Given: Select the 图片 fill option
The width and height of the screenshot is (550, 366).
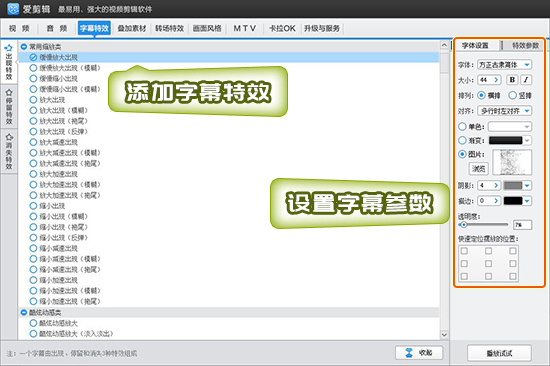Looking at the screenshot, I should (x=462, y=154).
